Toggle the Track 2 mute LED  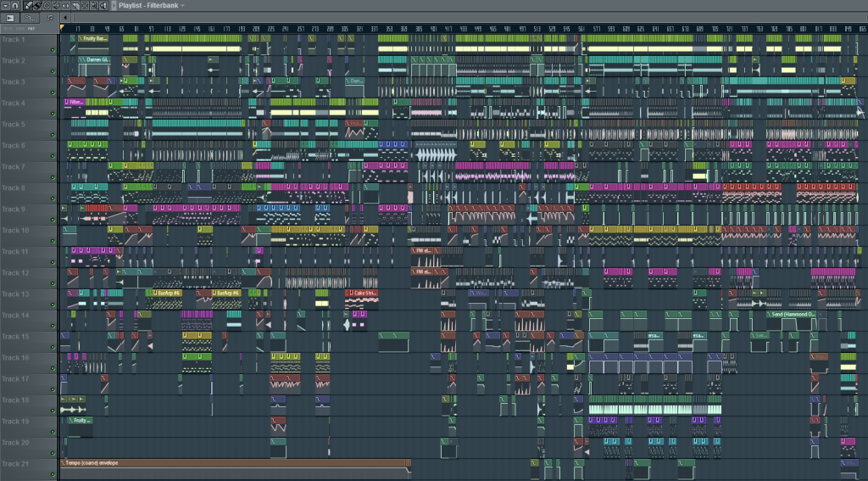tap(53, 71)
